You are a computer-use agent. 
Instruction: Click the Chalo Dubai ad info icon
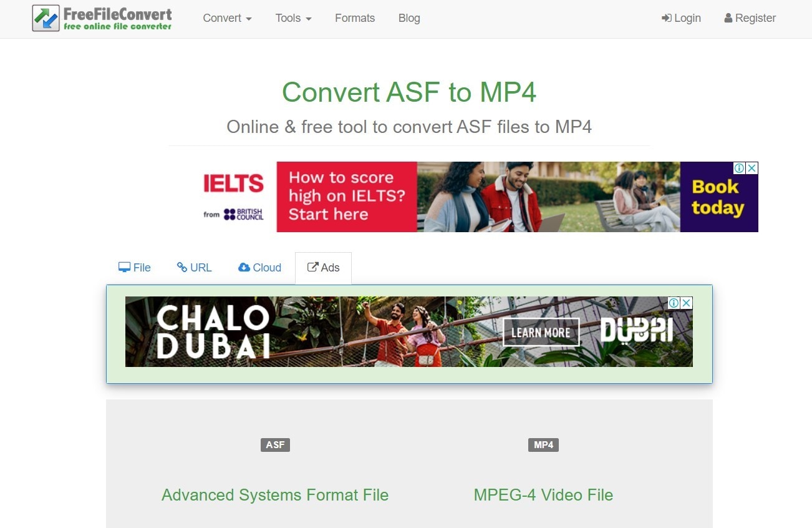point(674,303)
